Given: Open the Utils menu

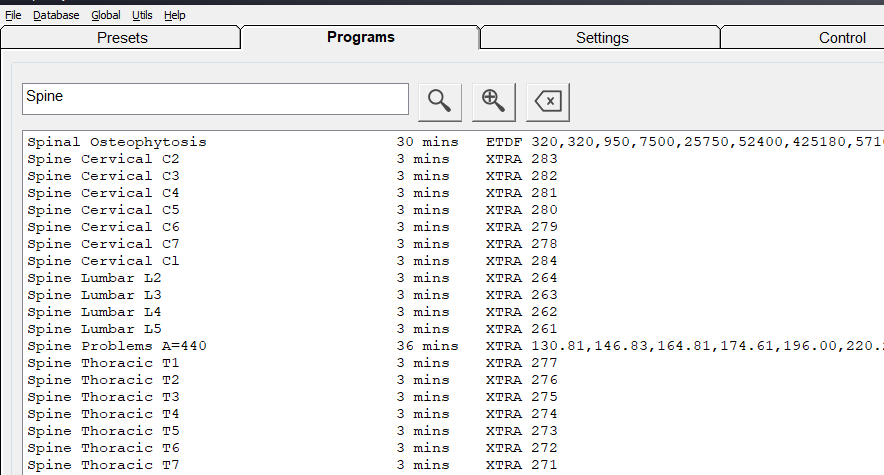Looking at the screenshot, I should (x=142, y=15).
